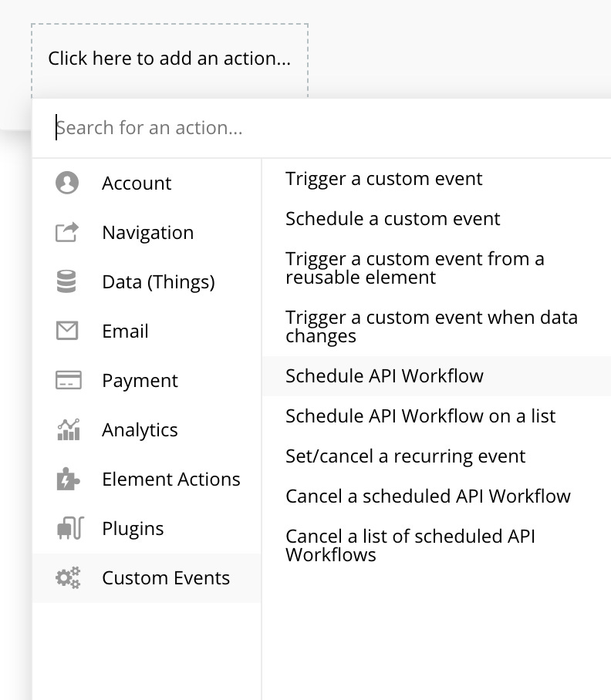Open the Plugins category
The height and width of the screenshot is (700, 611).
point(147,529)
